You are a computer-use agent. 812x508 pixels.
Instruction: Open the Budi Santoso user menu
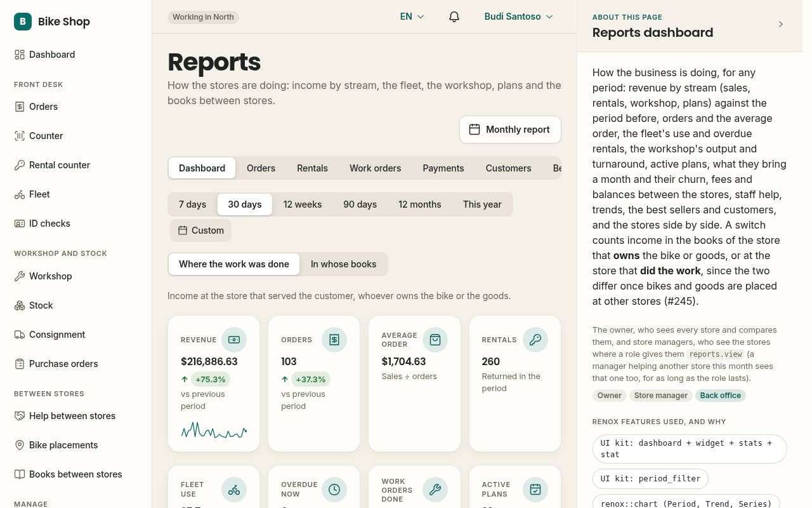(x=519, y=17)
